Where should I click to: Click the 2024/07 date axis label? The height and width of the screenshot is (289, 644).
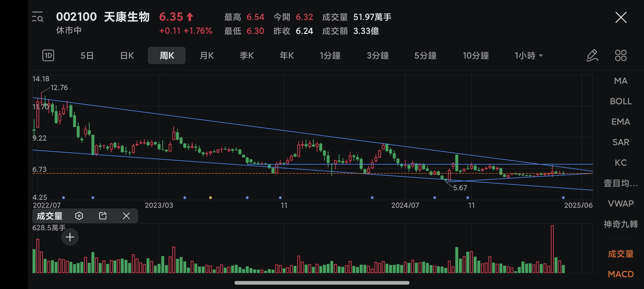pyautogui.click(x=405, y=205)
